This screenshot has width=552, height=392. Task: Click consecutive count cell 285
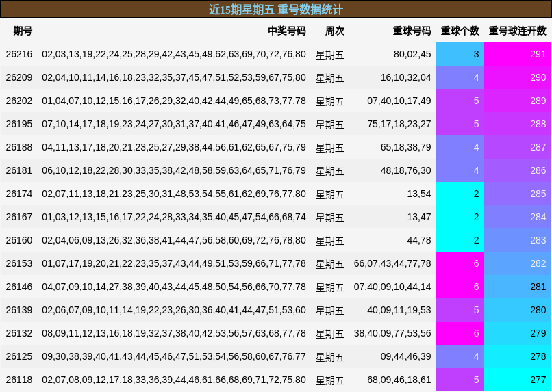point(518,194)
